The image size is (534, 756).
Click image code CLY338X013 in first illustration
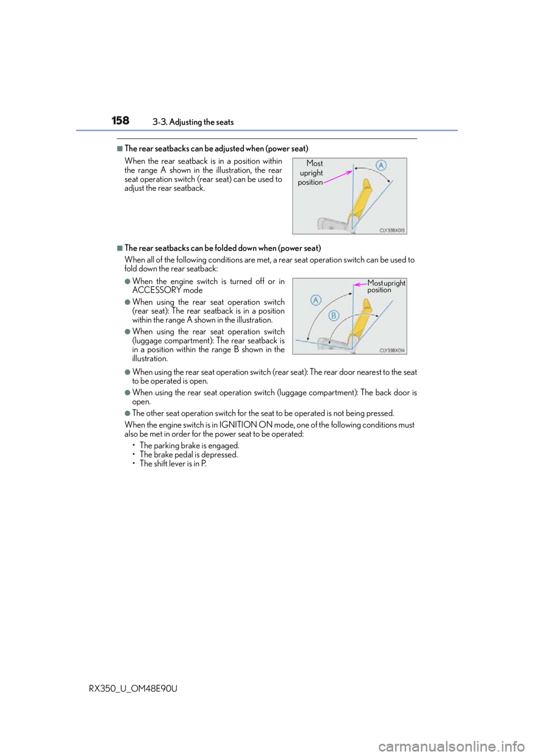[392, 230]
